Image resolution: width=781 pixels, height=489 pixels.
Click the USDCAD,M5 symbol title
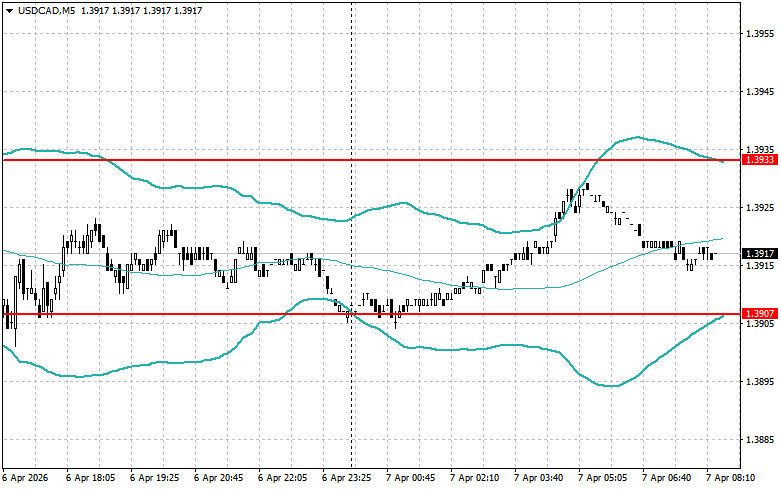[46, 10]
